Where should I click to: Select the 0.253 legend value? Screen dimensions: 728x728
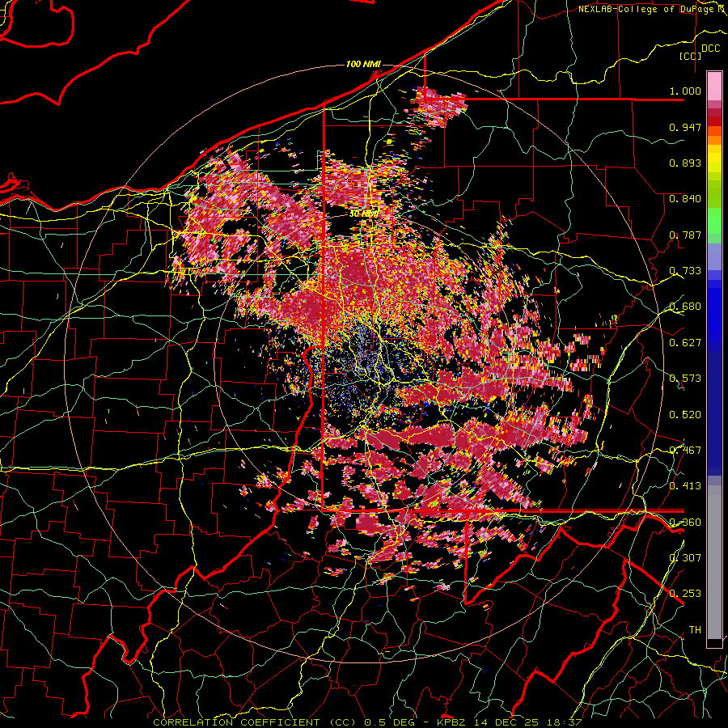tap(685, 594)
